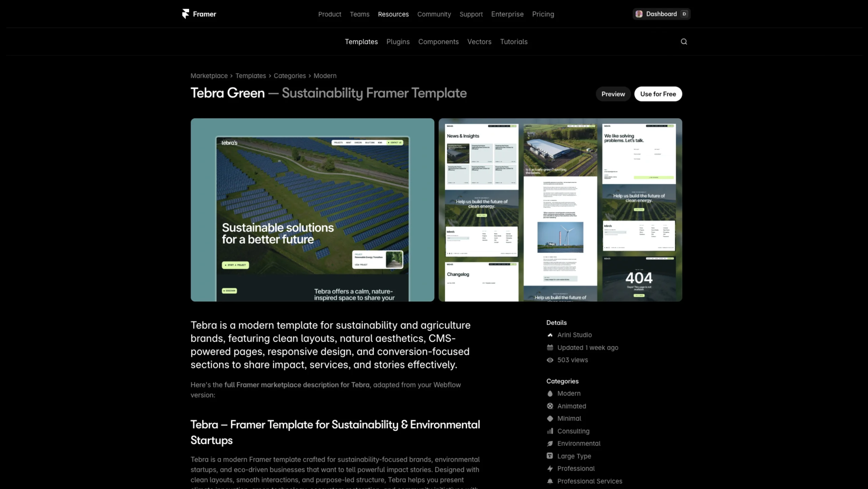
Task: Click the Preview button
Action: click(x=613, y=94)
